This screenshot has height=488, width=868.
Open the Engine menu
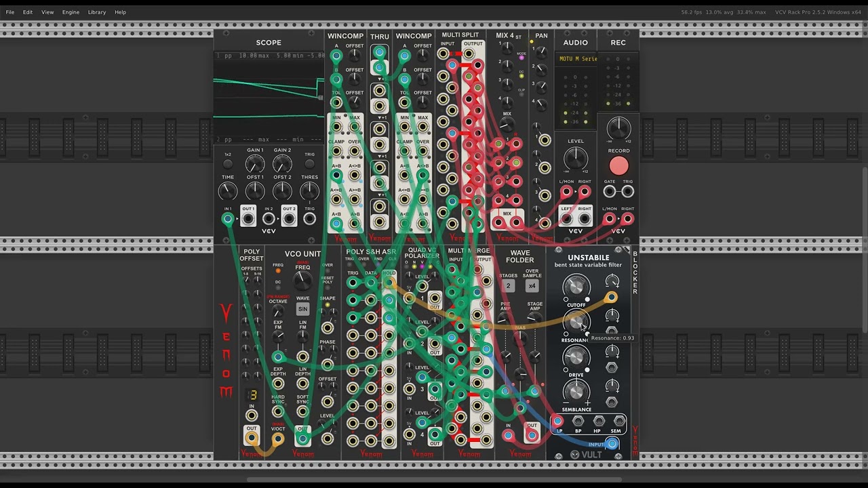coord(71,12)
